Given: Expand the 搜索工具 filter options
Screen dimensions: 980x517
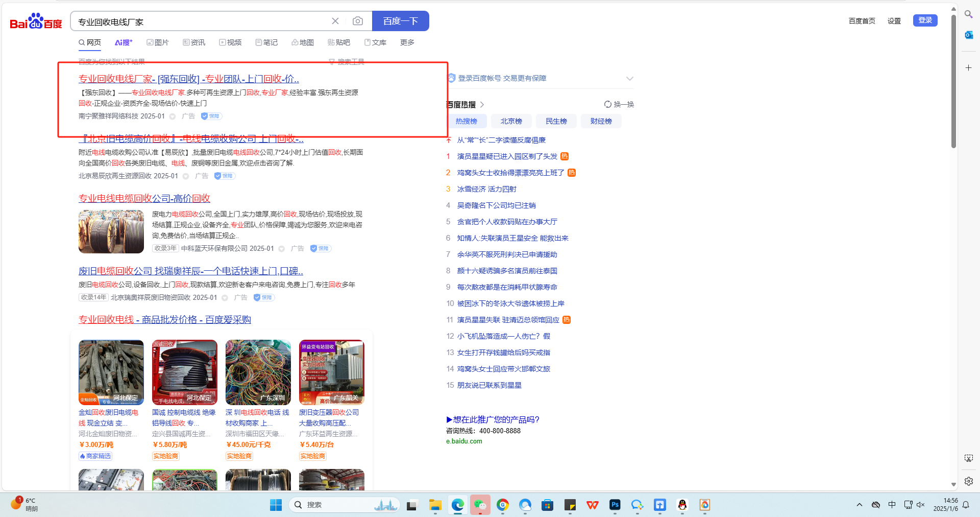Looking at the screenshot, I should point(347,62).
